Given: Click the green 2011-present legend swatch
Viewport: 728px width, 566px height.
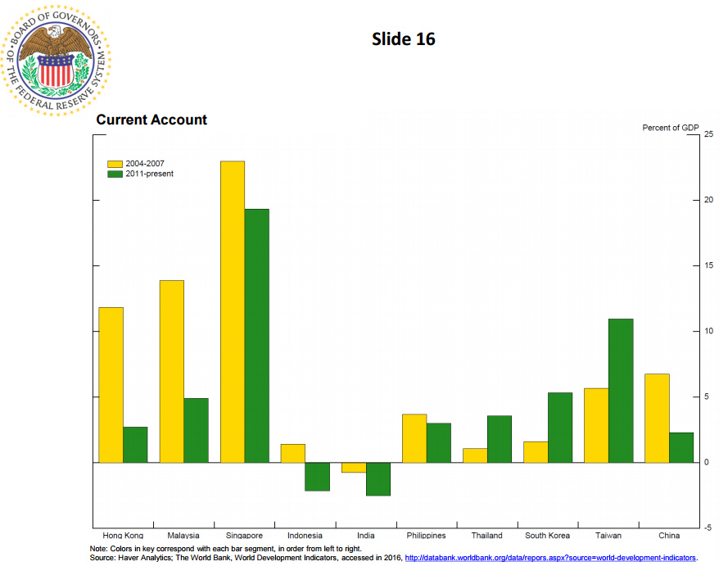Looking at the screenshot, I should pyautogui.click(x=114, y=174).
